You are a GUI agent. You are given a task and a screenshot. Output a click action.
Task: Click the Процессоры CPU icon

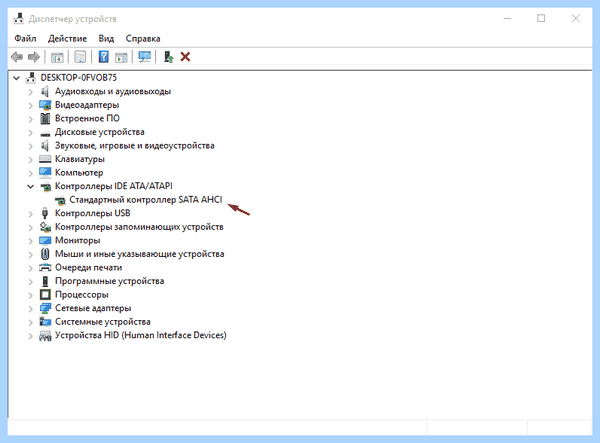click(45, 295)
